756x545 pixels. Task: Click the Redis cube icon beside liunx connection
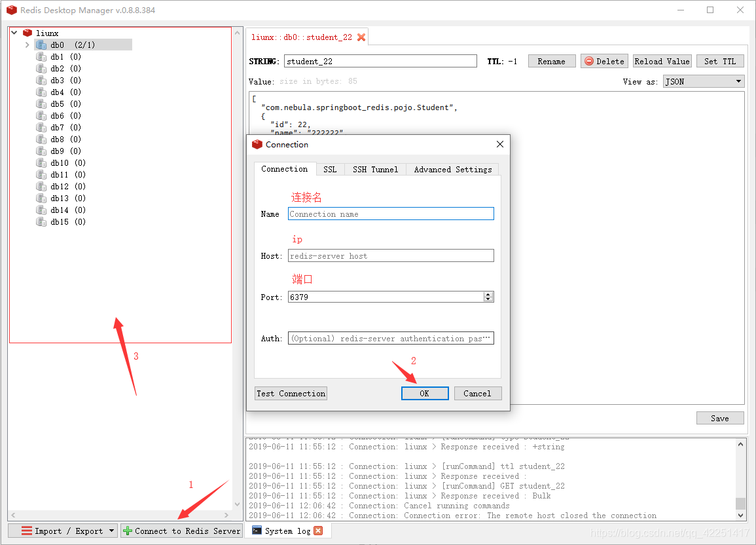[27, 32]
